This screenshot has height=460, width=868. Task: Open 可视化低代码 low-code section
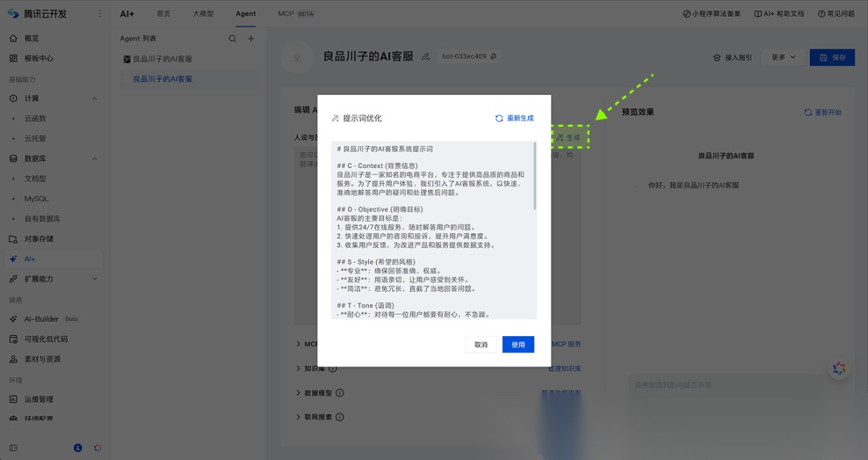45,339
